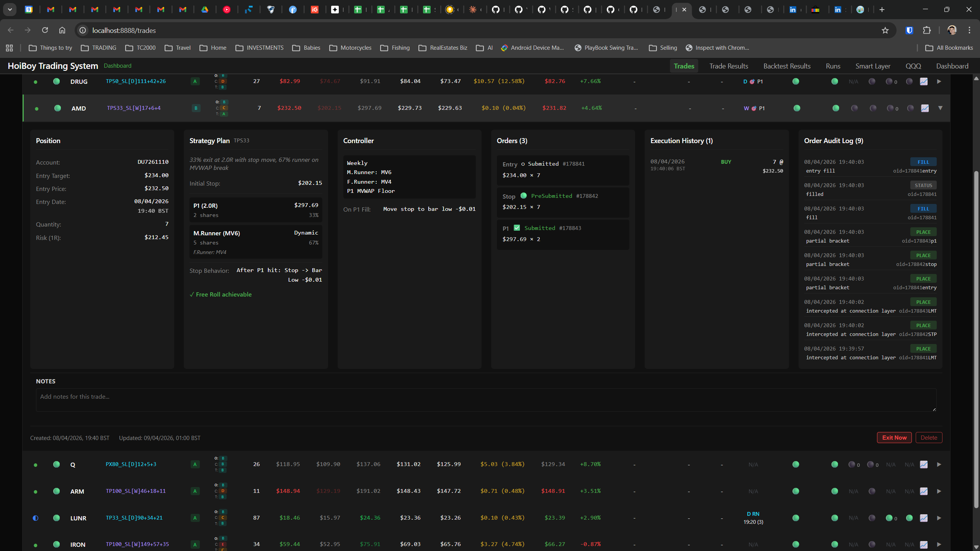Click the account value DU7261110

click(153, 162)
